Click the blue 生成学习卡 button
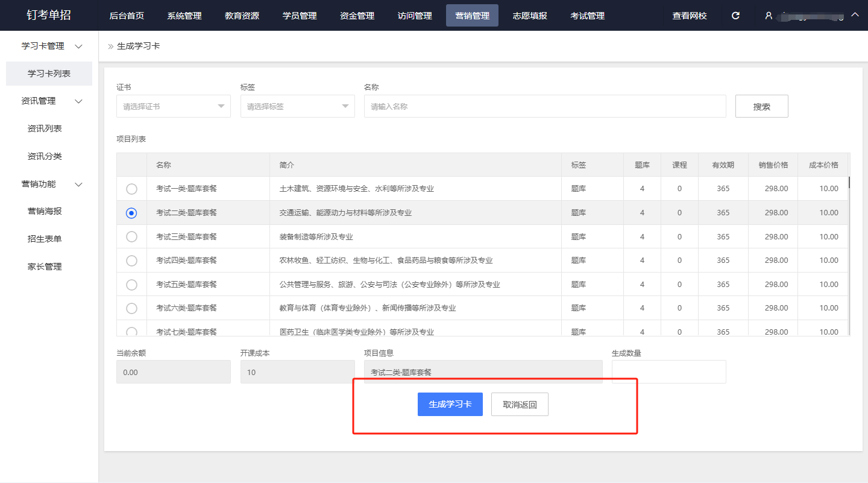Screen dimensions: 868x483 450,405
